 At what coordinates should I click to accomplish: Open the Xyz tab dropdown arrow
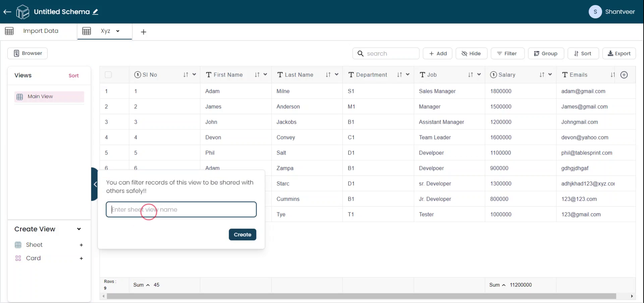tap(118, 31)
